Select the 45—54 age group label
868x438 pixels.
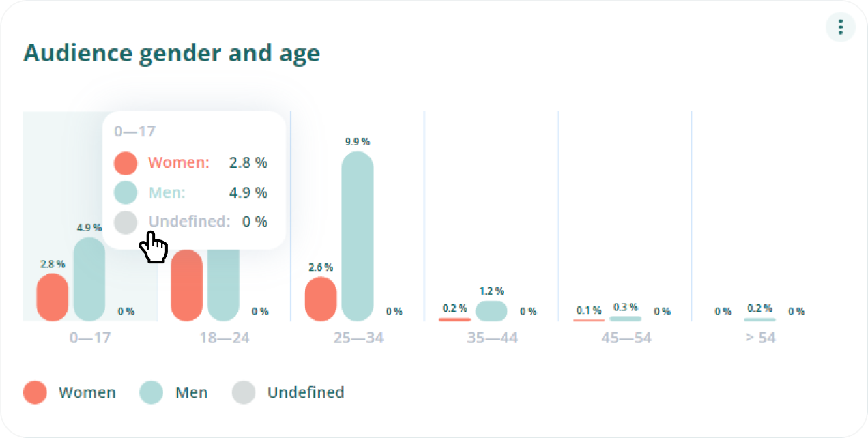click(625, 338)
